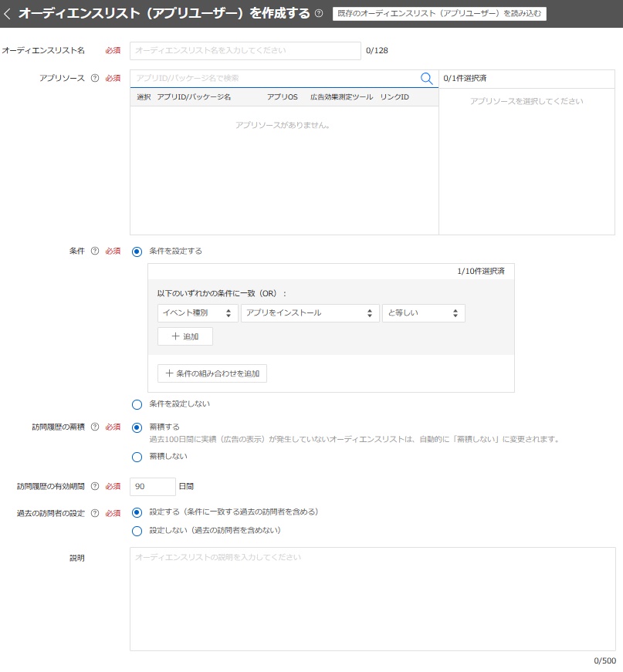Open the と等しい operator dropdown

pos(423,312)
